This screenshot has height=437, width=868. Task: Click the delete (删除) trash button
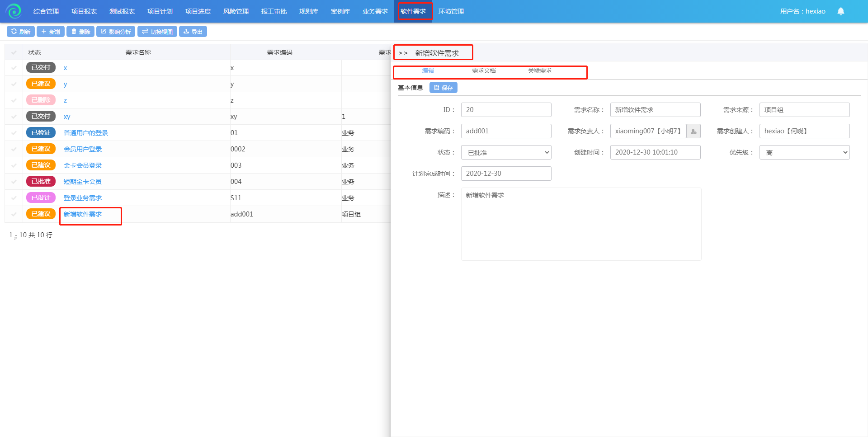coord(80,32)
